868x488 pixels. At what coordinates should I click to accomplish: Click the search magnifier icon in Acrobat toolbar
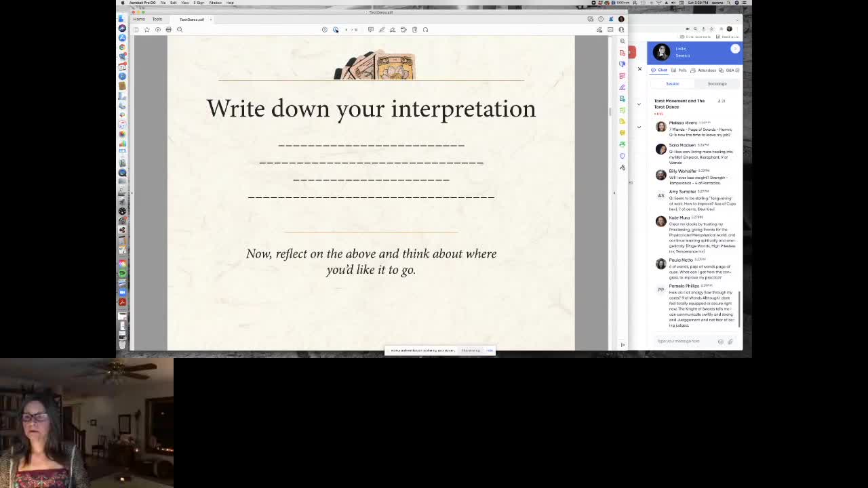click(180, 29)
